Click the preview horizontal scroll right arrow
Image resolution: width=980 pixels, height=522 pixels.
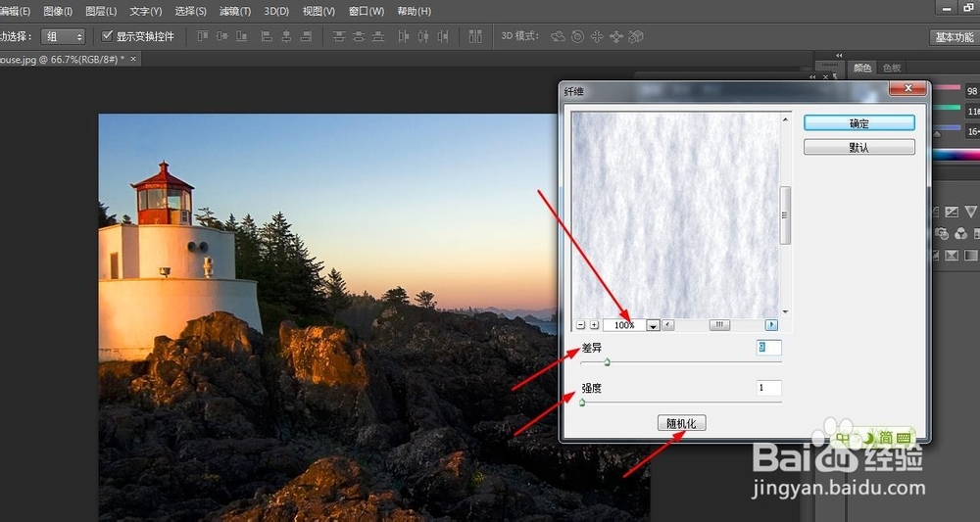click(772, 325)
